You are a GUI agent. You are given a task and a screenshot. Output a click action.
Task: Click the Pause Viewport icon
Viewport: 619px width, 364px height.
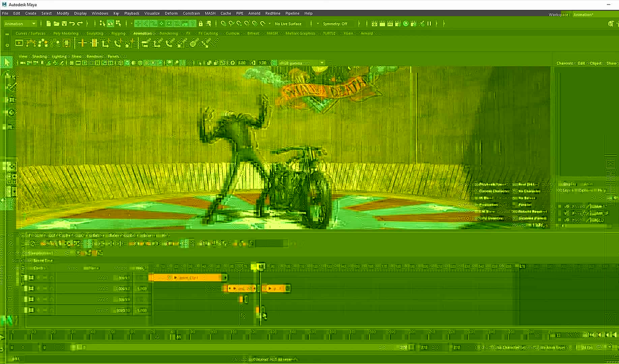(429, 24)
